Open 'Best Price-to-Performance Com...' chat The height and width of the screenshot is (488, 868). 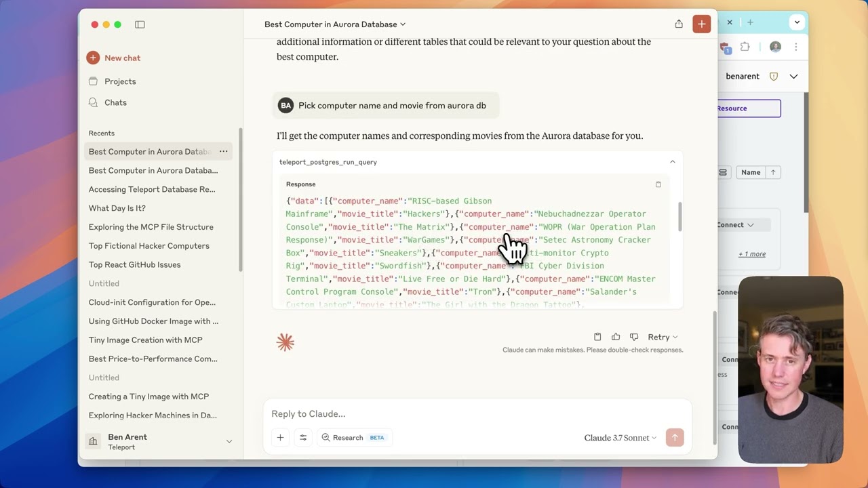click(153, 359)
